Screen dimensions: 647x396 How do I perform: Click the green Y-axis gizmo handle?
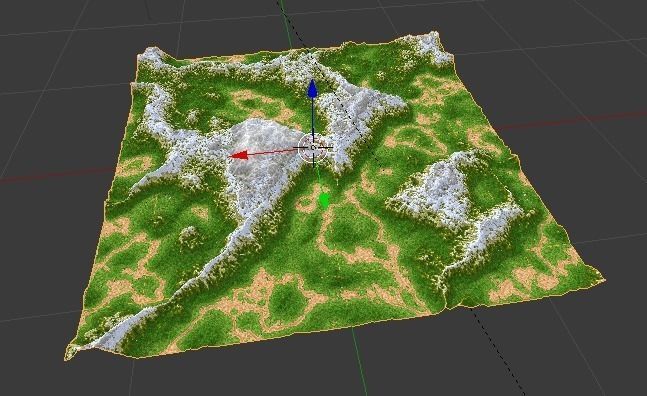(x=324, y=200)
